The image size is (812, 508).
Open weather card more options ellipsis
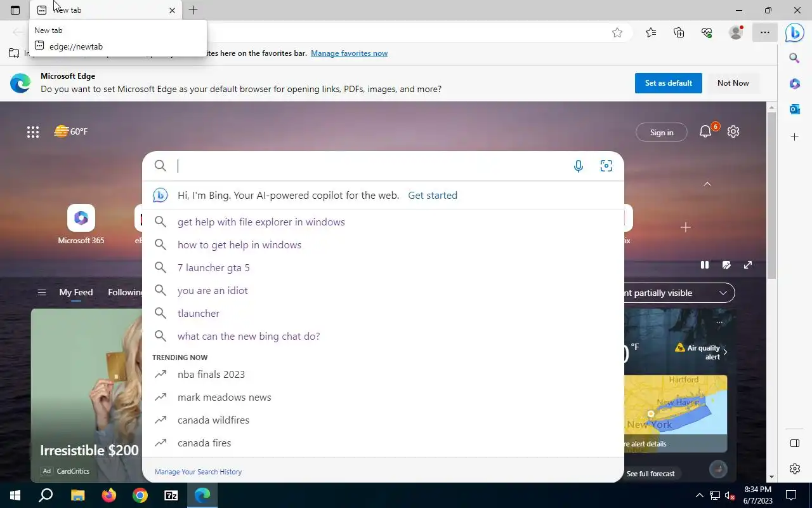pyautogui.click(x=719, y=323)
